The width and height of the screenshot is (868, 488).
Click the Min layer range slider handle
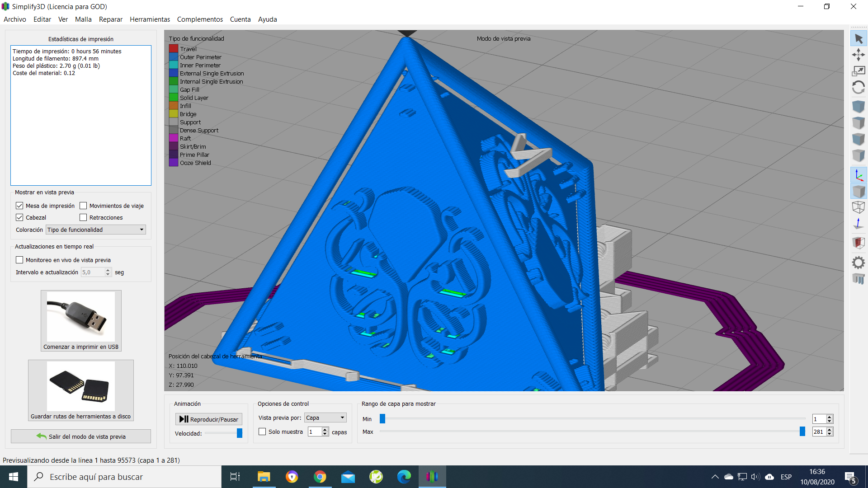tap(382, 419)
